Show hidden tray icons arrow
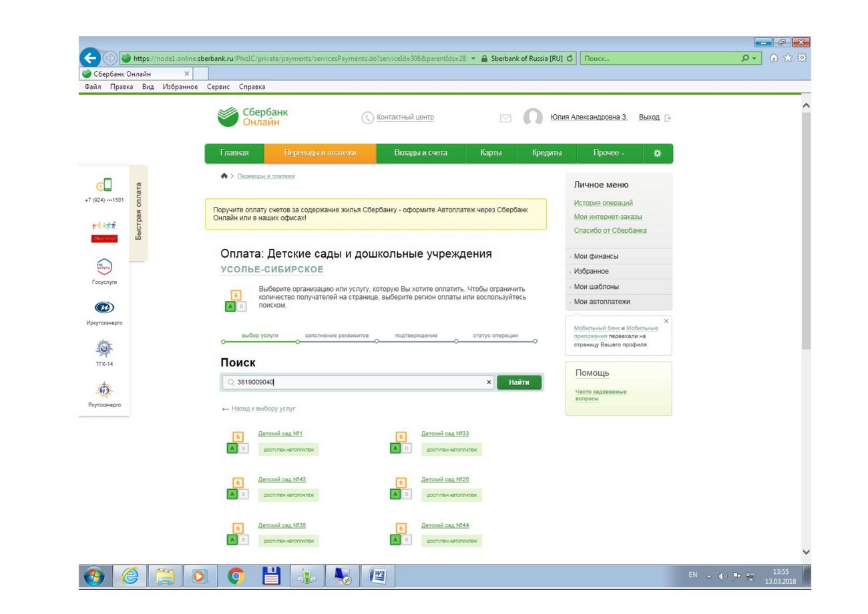Viewport: 868px width, 614px height. pos(710,577)
